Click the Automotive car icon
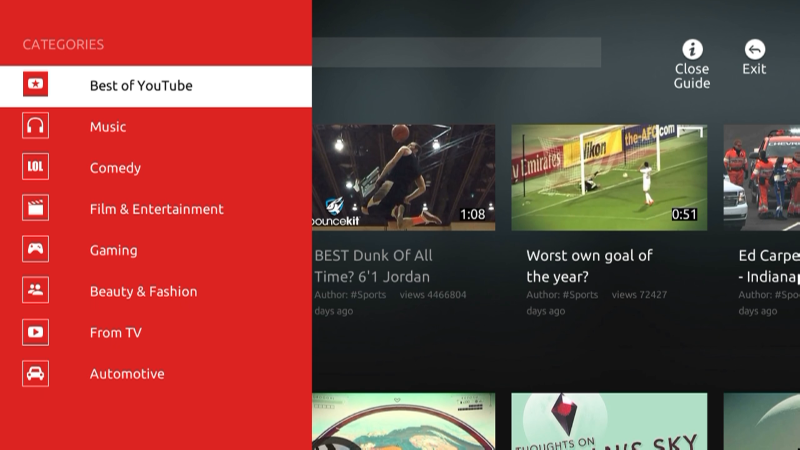800x450 pixels. [35, 373]
